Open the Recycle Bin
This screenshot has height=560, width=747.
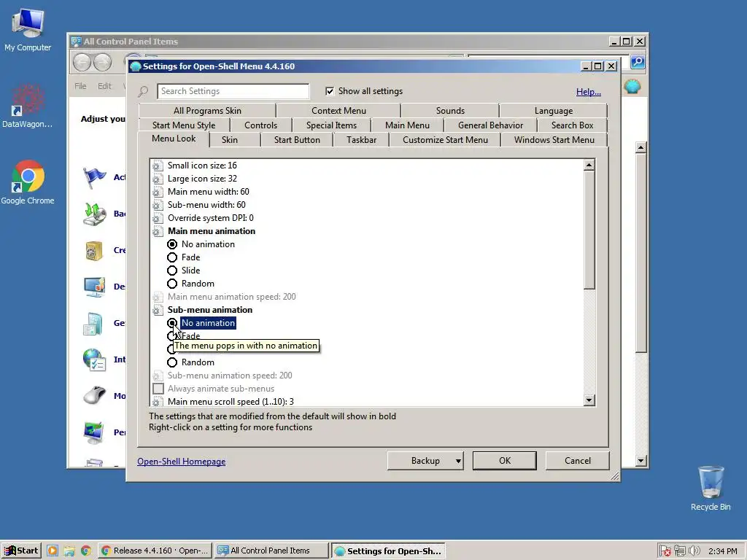711,488
